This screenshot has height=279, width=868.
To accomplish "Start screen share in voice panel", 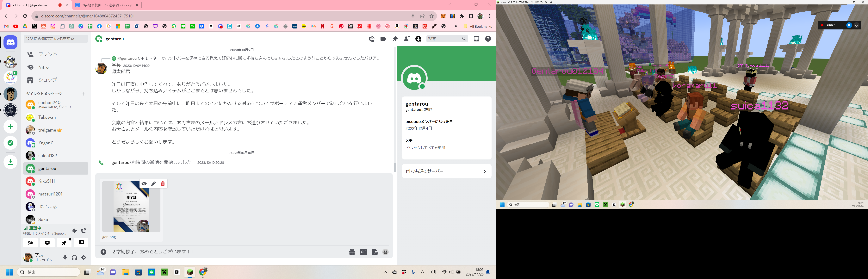I will click(47, 243).
